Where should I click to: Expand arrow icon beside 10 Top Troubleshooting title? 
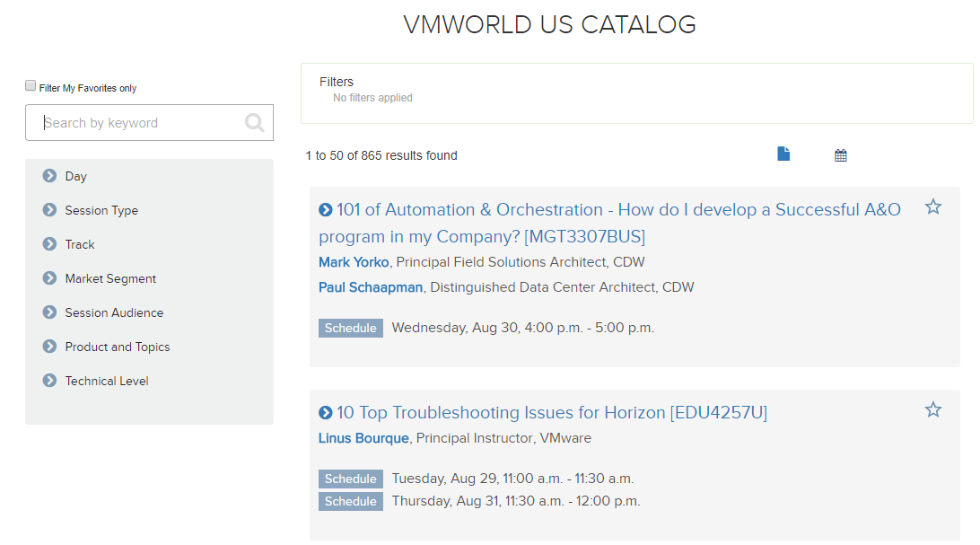click(x=326, y=413)
